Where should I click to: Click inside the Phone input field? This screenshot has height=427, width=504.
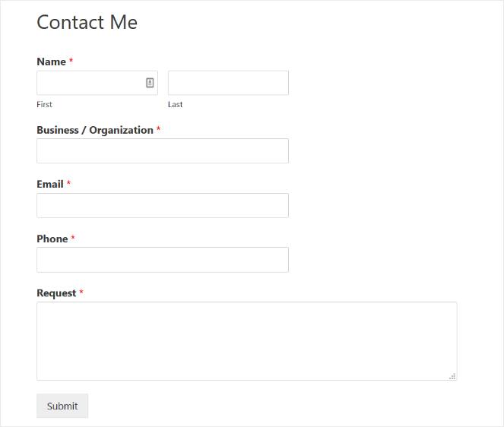pos(163,260)
